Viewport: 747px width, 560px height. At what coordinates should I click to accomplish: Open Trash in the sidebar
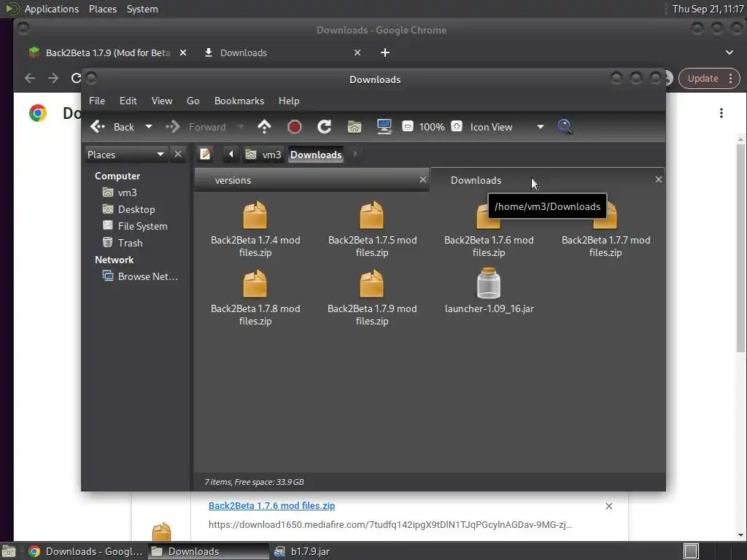click(123, 243)
